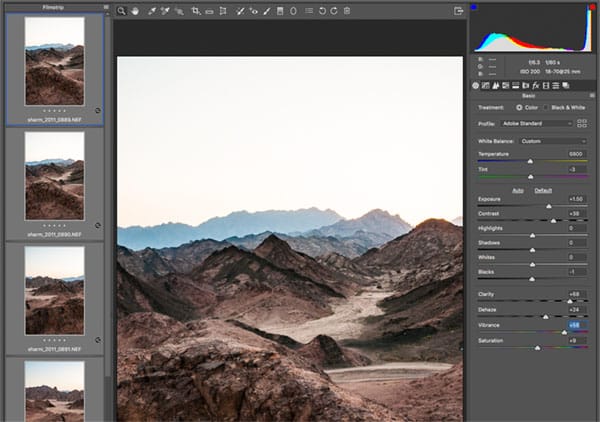Open the Snapshots panel tab
The height and width of the screenshot is (422, 600).
point(566,86)
